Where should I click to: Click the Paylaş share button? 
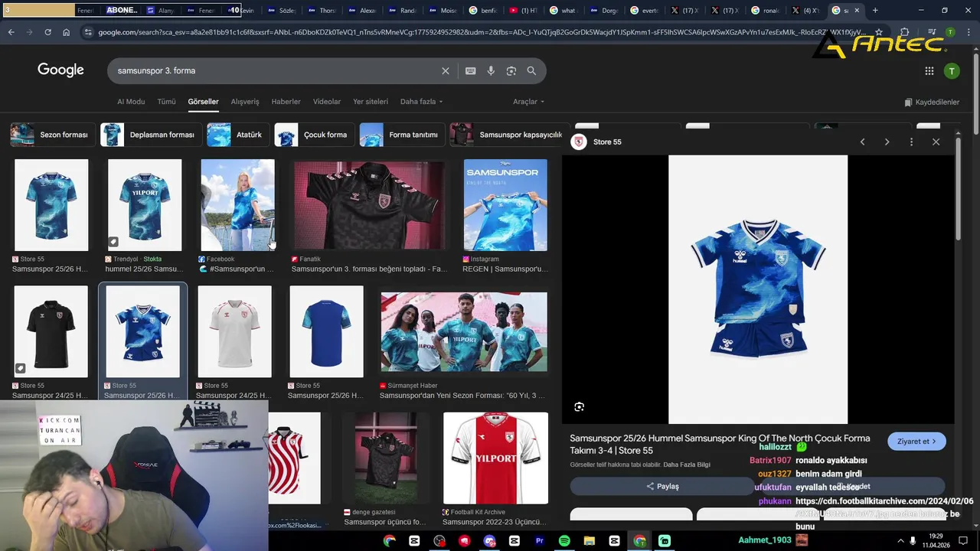tap(662, 486)
